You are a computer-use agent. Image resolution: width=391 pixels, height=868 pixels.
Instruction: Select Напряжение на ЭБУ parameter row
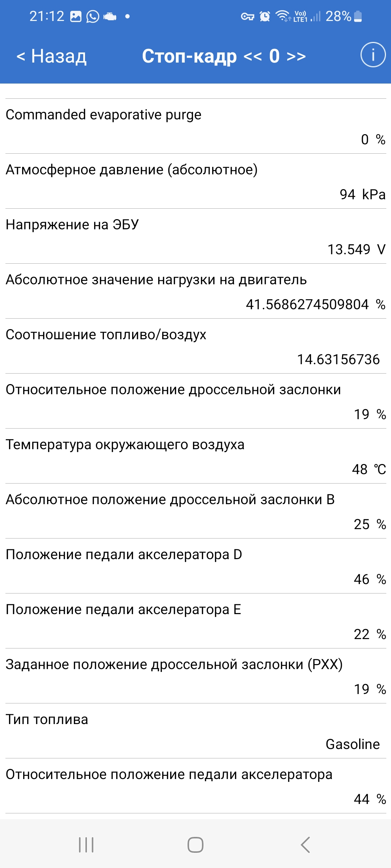pos(195,236)
